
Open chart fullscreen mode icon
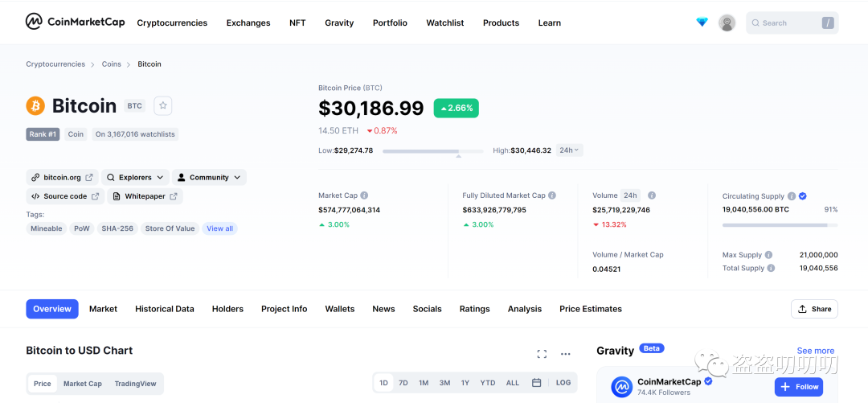click(x=542, y=354)
